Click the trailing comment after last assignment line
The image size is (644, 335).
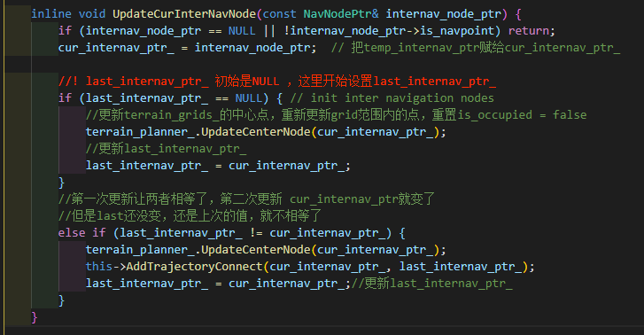point(432,284)
